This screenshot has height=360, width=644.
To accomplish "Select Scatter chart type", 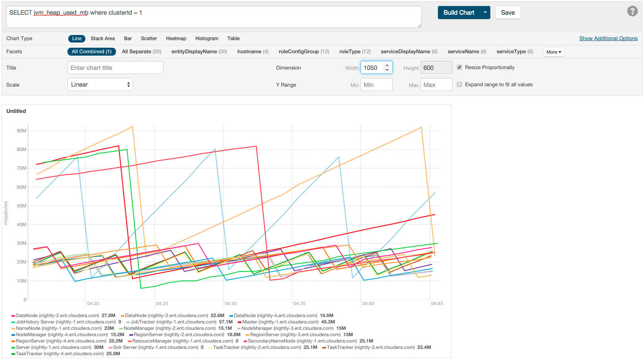I will [149, 38].
